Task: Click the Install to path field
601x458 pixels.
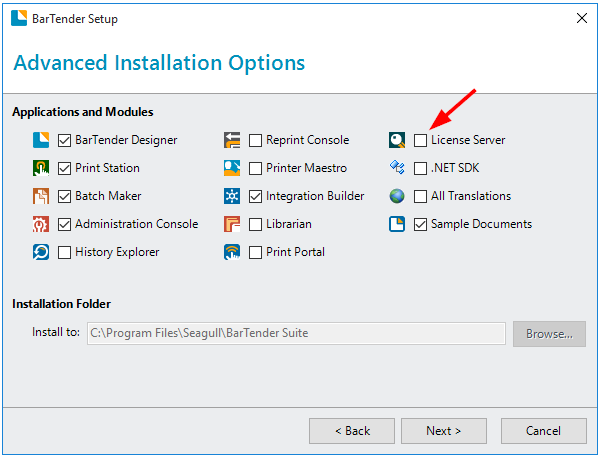Action: [296, 333]
